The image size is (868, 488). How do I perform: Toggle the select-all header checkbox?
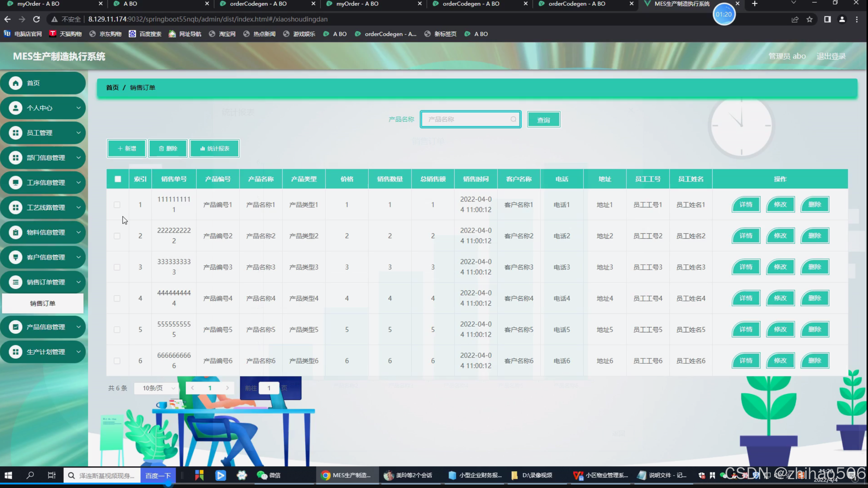[118, 179]
